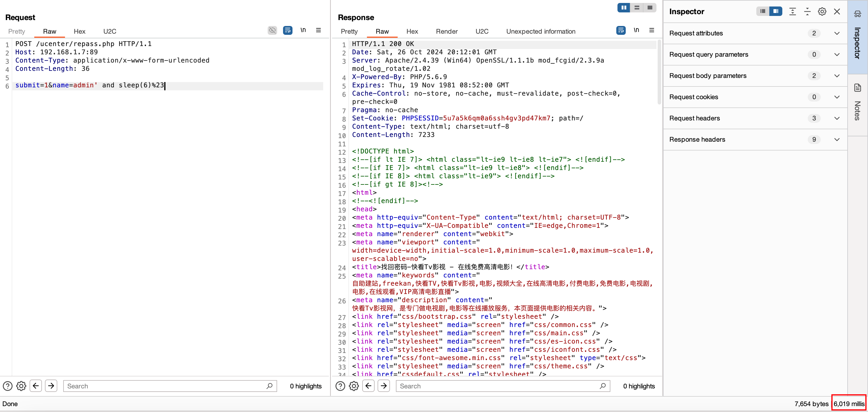
Task: Switch Request view to Raw tab
Action: pos(50,31)
